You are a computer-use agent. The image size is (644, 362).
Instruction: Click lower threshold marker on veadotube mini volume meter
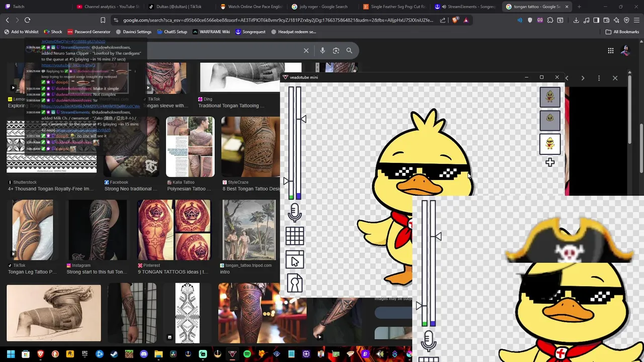287,180
